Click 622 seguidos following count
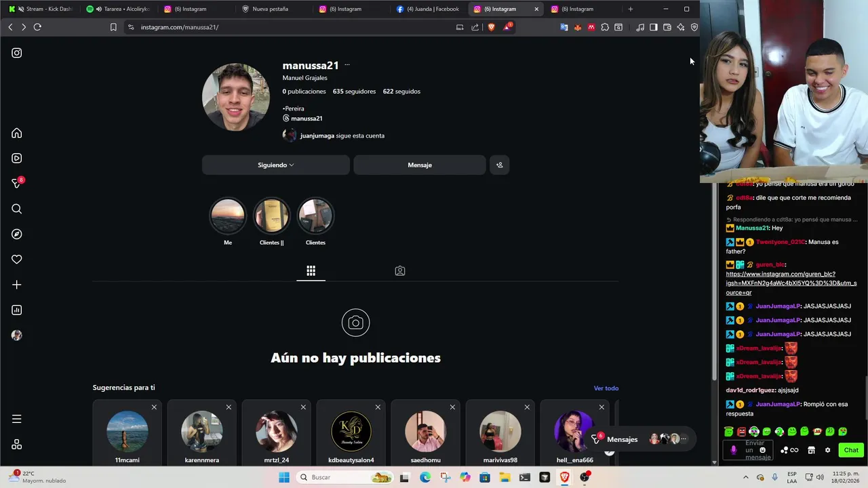This screenshot has width=868, height=488. click(401, 91)
